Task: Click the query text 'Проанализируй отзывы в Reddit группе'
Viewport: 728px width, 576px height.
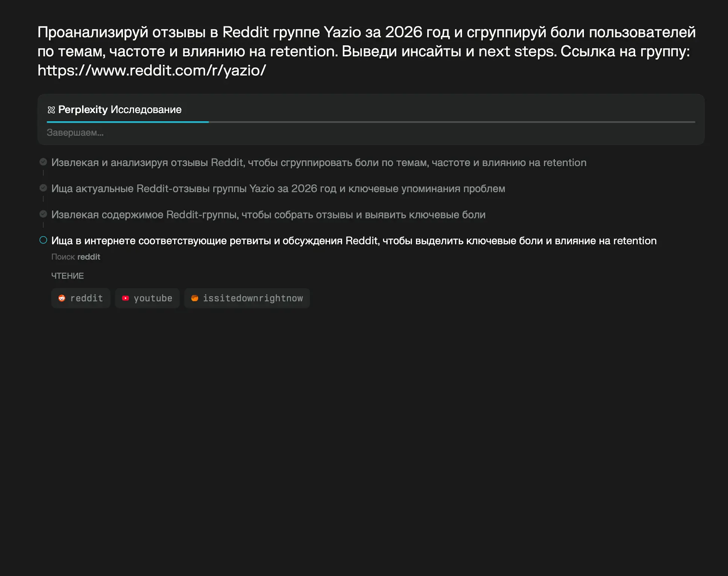Action: tap(178, 32)
